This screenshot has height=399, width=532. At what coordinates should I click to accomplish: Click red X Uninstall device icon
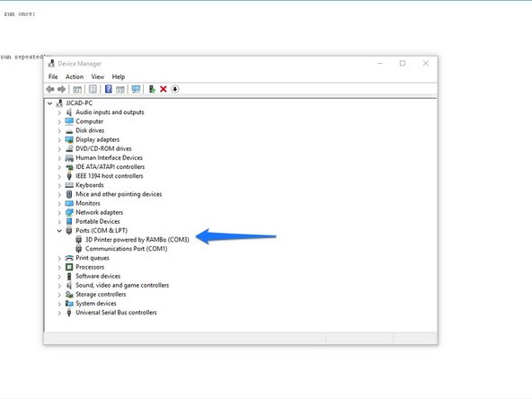[164, 89]
